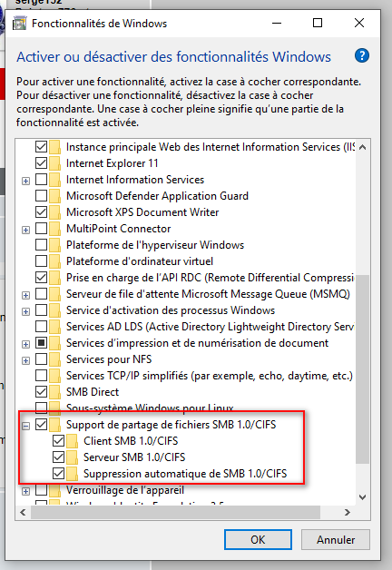
Task: Confirm changes with the OK button
Action: [x=258, y=539]
